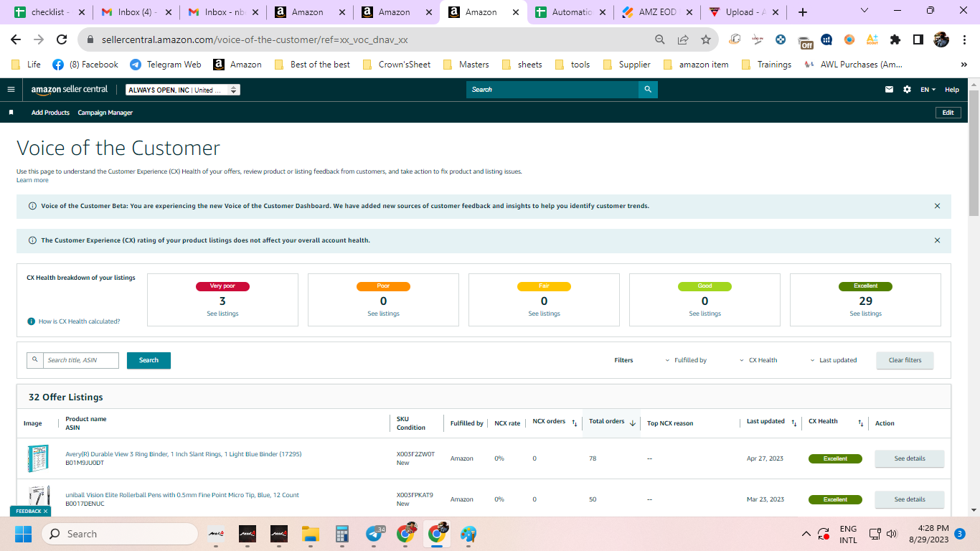Open Campaign Manager in the Seller Central nav

(105, 113)
